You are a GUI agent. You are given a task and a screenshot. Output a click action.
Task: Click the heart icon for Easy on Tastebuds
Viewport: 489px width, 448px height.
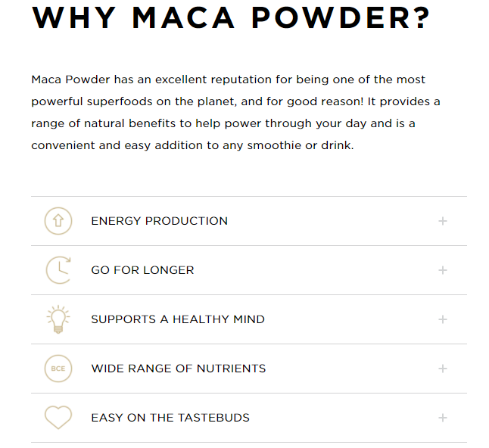(x=58, y=418)
